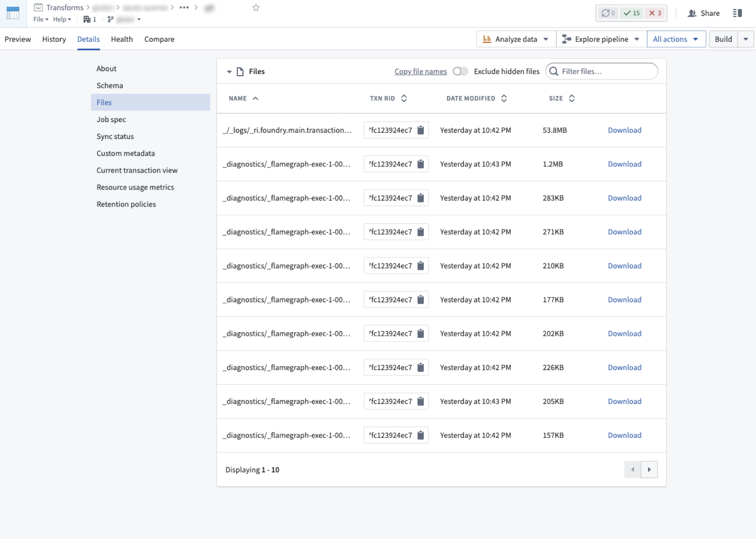Screen dimensions: 756x539
Task: Click the dataset table icon at top left
Action: click(x=13, y=13)
